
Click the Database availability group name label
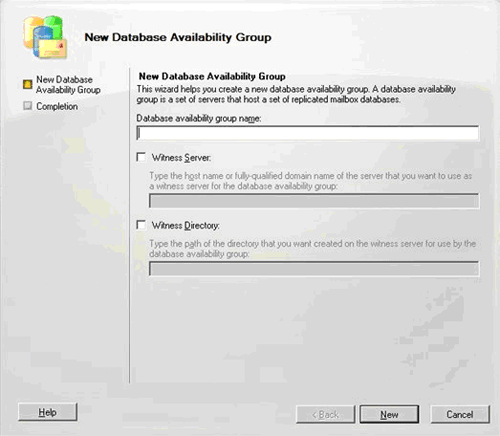pos(199,118)
